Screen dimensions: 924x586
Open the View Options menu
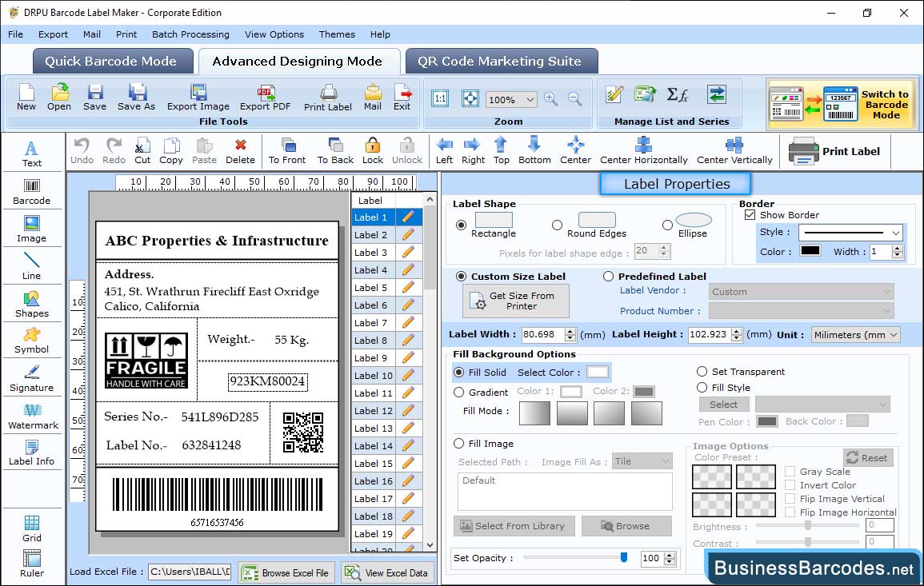tap(274, 34)
